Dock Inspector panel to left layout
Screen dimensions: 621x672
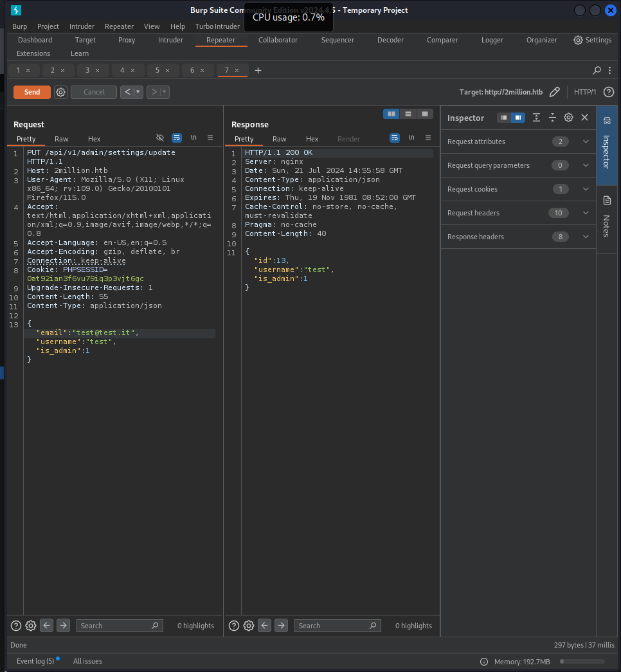click(504, 118)
